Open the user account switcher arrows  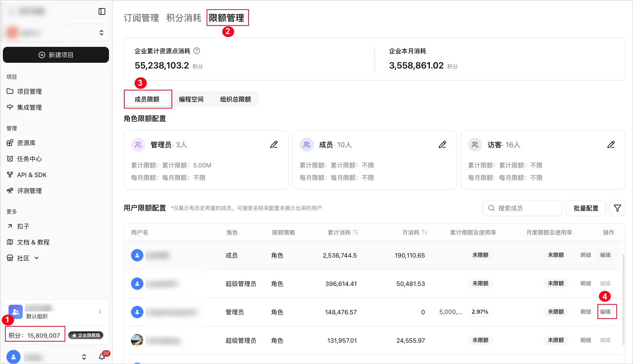(x=84, y=357)
